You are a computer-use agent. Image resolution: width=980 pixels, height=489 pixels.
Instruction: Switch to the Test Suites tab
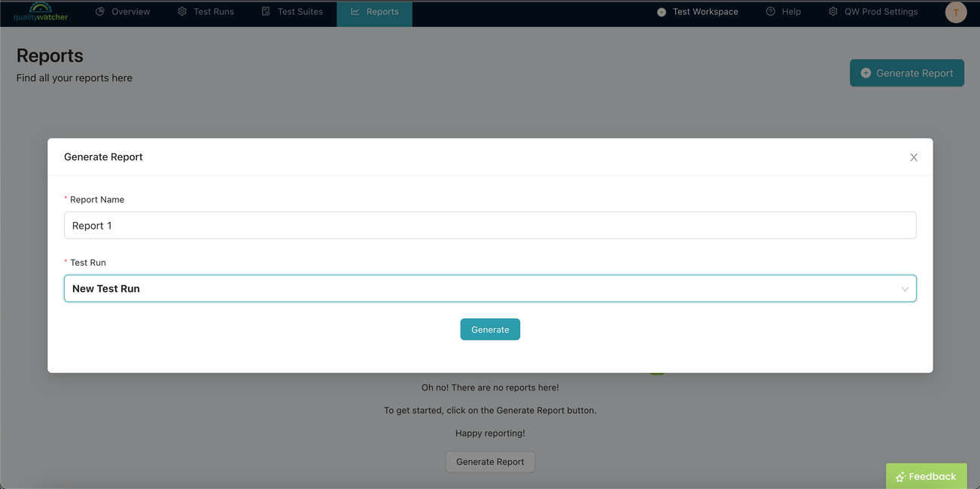click(292, 12)
